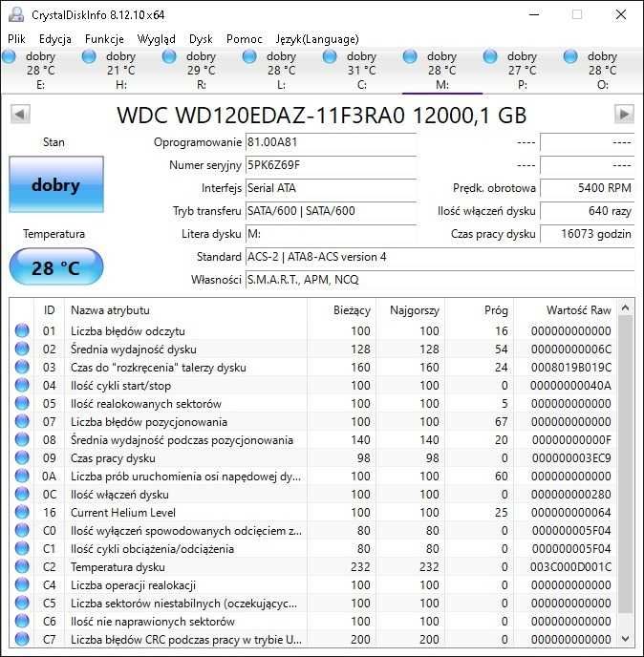
Task: Select drive L: status icon
Action: coord(249,56)
